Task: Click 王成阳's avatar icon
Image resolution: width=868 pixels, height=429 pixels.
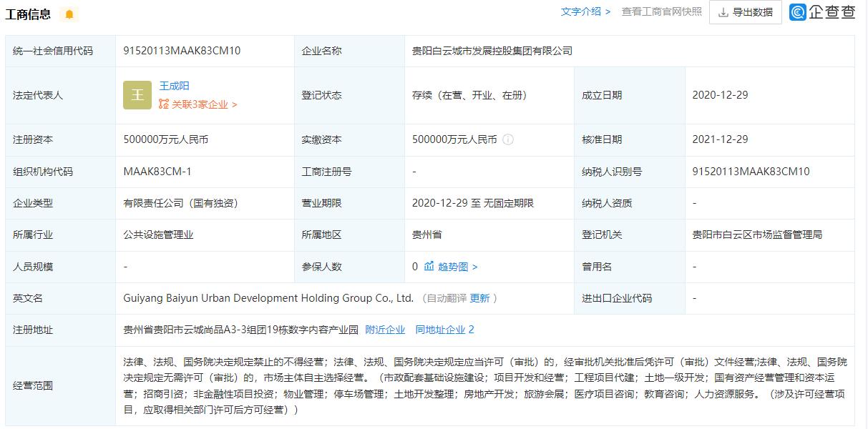Action: tap(137, 94)
